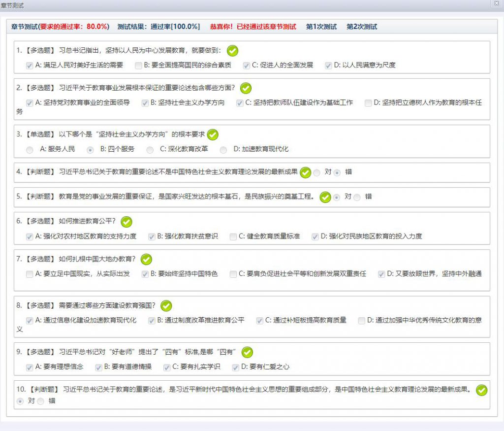Click the green checkmark icon on question 2
The width and height of the screenshot is (504, 431).
246,88
